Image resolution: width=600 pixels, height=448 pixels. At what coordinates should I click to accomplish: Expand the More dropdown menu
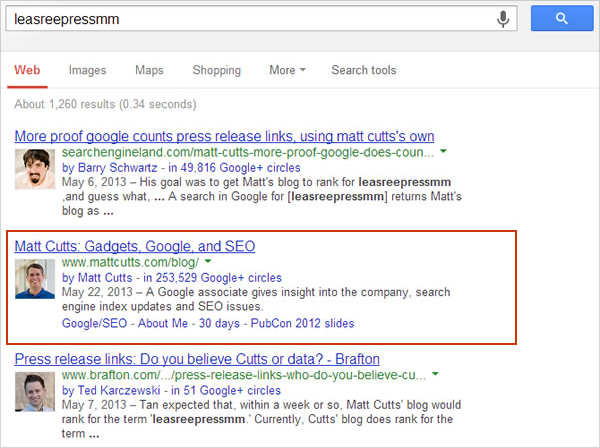click(x=287, y=70)
